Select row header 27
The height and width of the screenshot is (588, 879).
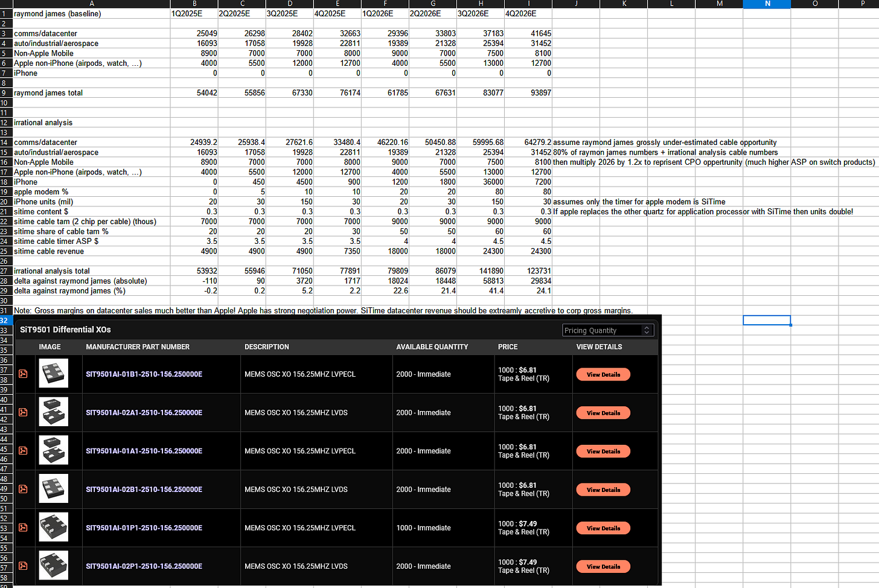click(6, 271)
